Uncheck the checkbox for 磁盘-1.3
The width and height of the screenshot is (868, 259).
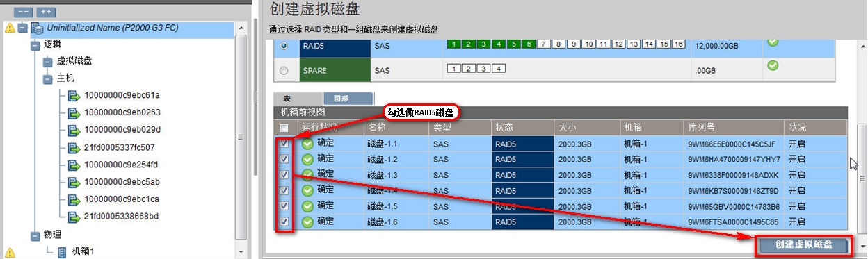pyautogui.click(x=284, y=175)
